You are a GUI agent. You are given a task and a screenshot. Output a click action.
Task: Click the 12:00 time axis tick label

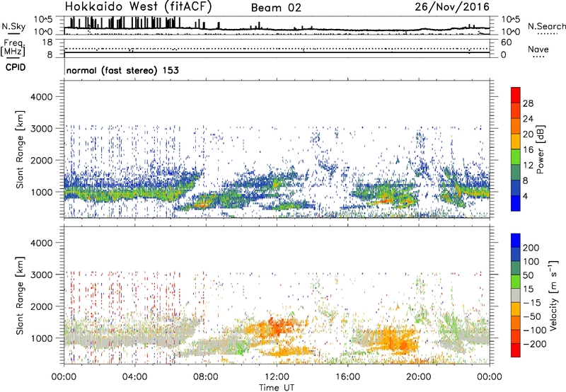coord(277,377)
